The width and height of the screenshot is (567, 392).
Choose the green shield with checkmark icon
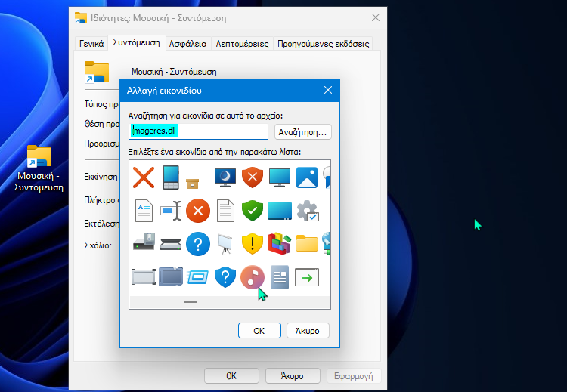tap(252, 210)
